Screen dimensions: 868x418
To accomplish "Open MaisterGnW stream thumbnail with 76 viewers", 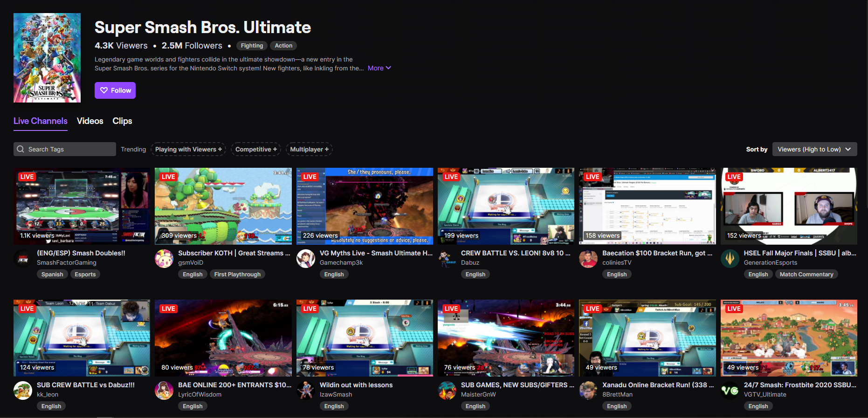I will (506, 338).
